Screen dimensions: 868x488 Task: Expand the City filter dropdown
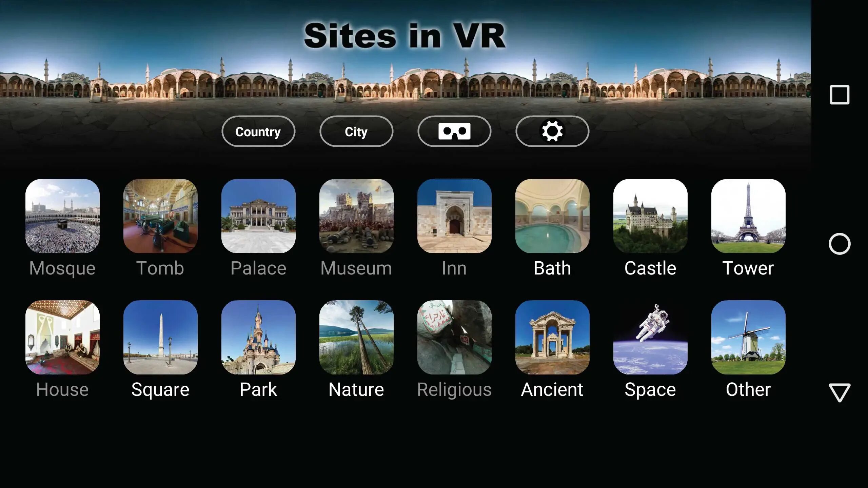tap(355, 131)
